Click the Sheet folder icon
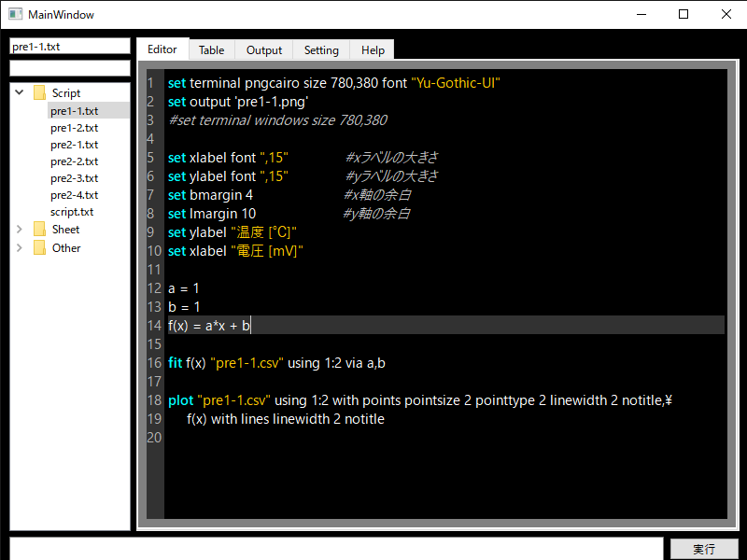 [x=39, y=230]
